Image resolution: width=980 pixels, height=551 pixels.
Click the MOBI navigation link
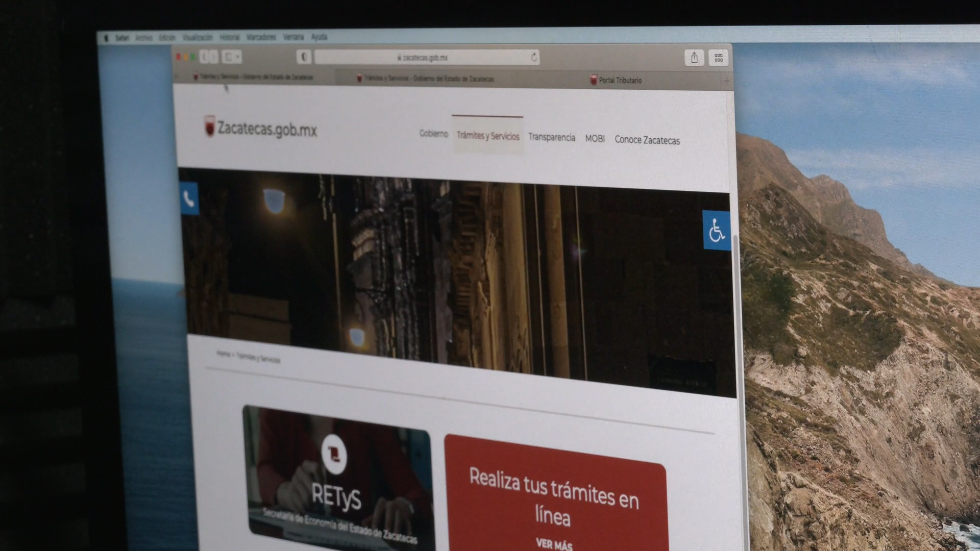click(595, 138)
